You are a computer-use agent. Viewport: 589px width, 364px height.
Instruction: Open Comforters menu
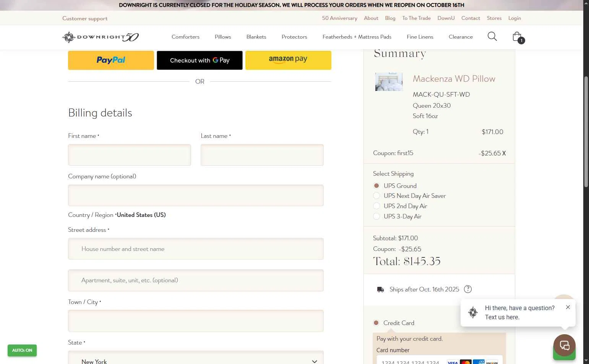[x=185, y=37]
